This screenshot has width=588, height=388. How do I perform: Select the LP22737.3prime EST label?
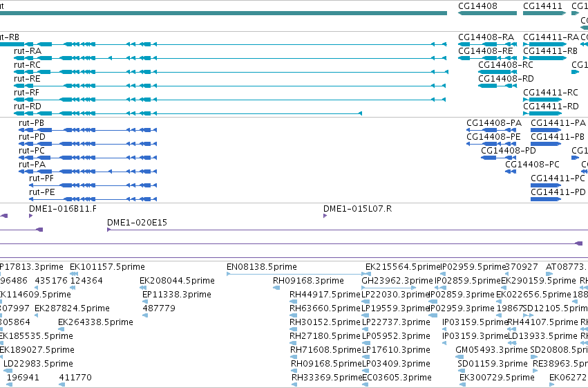[x=396, y=323]
